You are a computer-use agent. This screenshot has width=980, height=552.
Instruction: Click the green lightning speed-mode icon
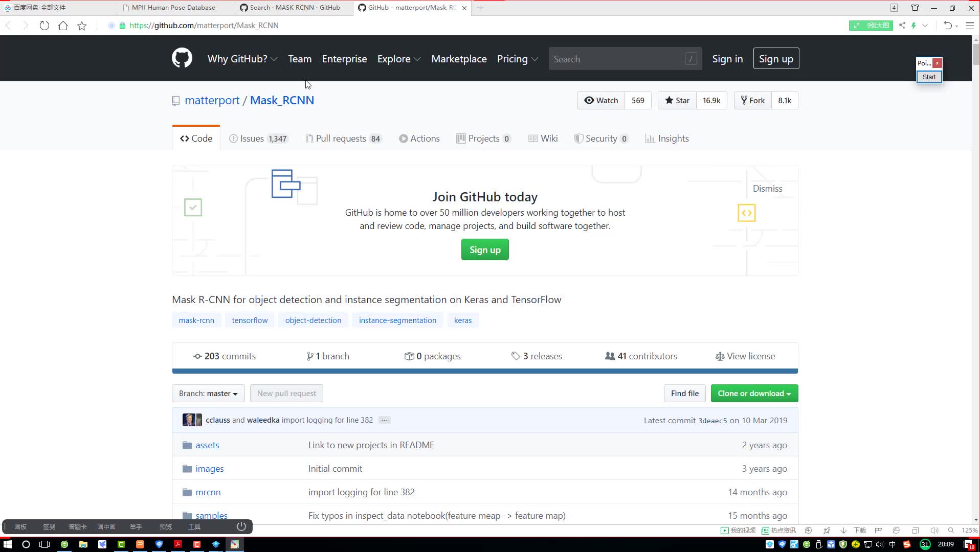click(x=914, y=26)
